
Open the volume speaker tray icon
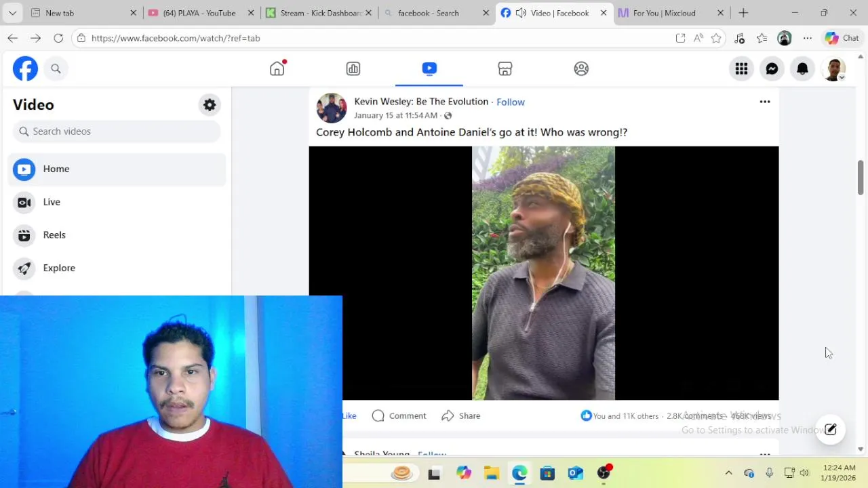coord(804,473)
